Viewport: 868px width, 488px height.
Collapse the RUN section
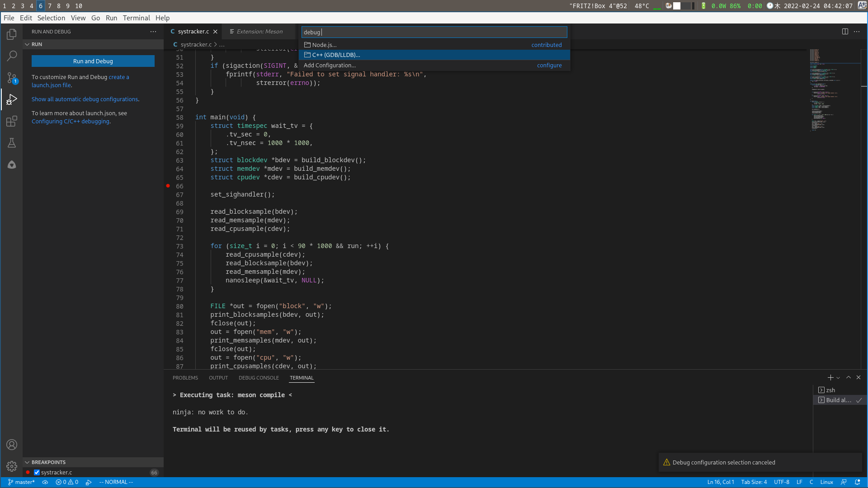[x=27, y=44]
